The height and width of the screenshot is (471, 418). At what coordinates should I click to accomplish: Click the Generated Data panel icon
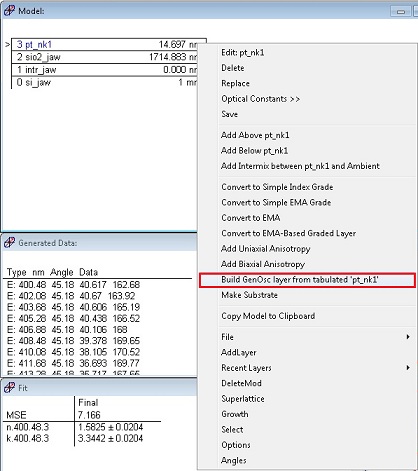point(9,242)
